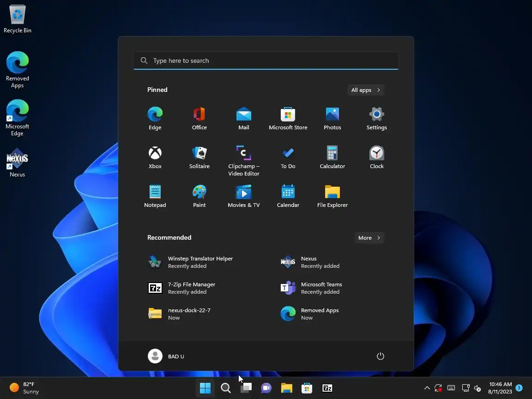Show hidden system tray icons

pyautogui.click(x=427, y=388)
